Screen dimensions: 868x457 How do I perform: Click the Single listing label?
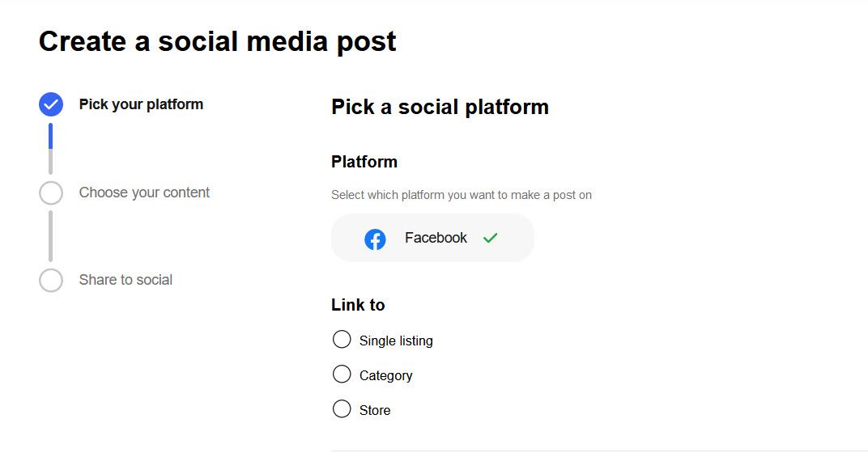tap(396, 341)
